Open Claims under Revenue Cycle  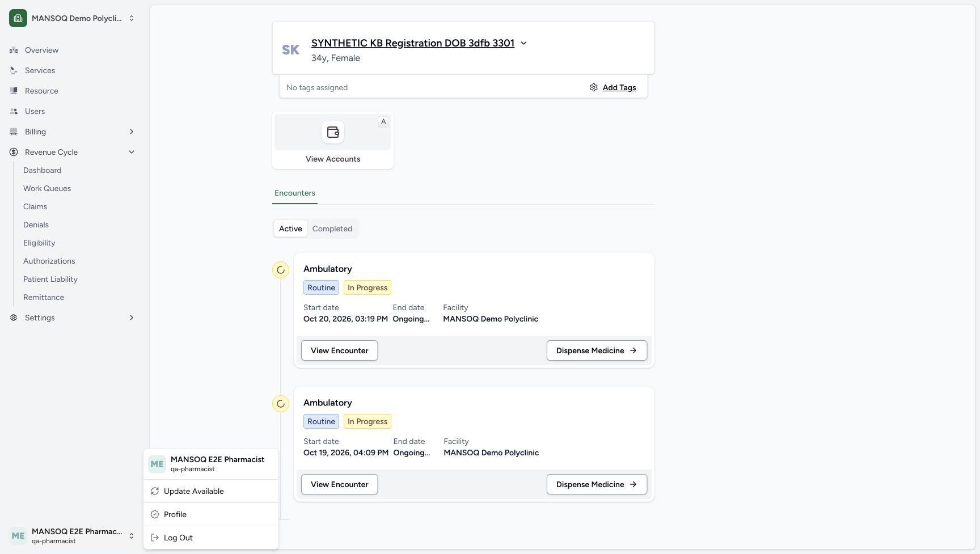[35, 206]
